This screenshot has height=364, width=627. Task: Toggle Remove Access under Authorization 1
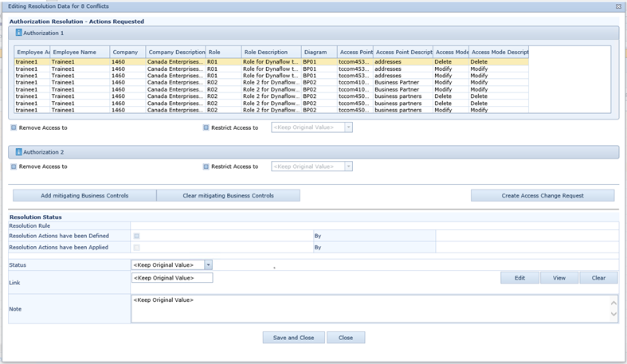(x=14, y=127)
